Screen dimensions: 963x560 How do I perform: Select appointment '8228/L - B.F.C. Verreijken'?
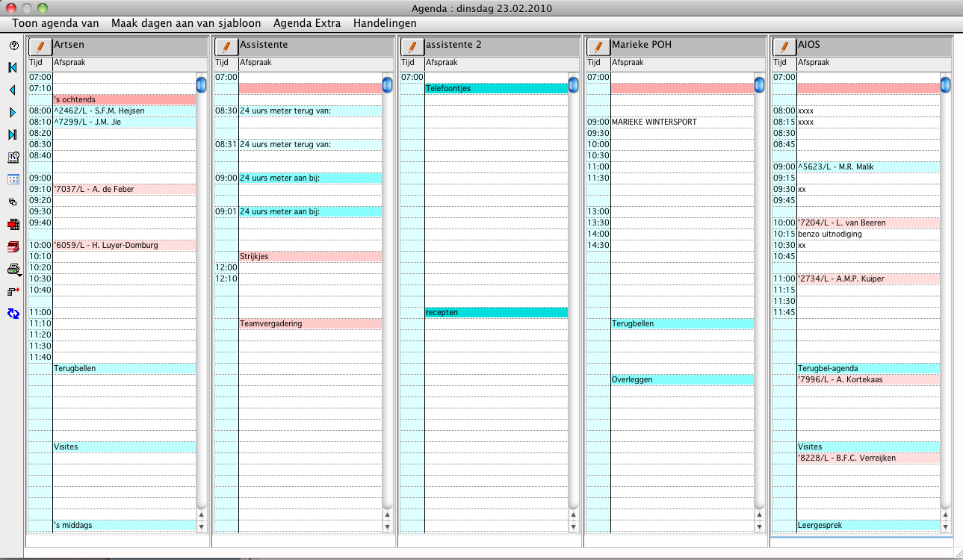[868, 458]
